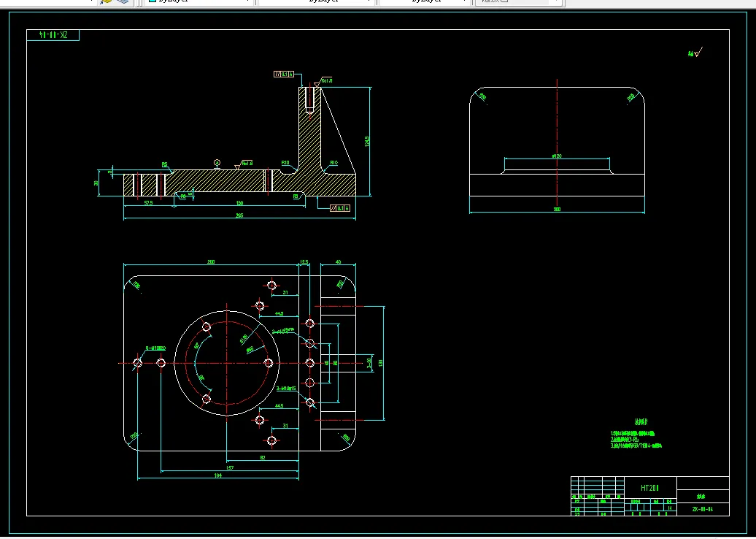Click the datum A circle symbol on section view
The height and width of the screenshot is (539, 756).
(x=217, y=163)
